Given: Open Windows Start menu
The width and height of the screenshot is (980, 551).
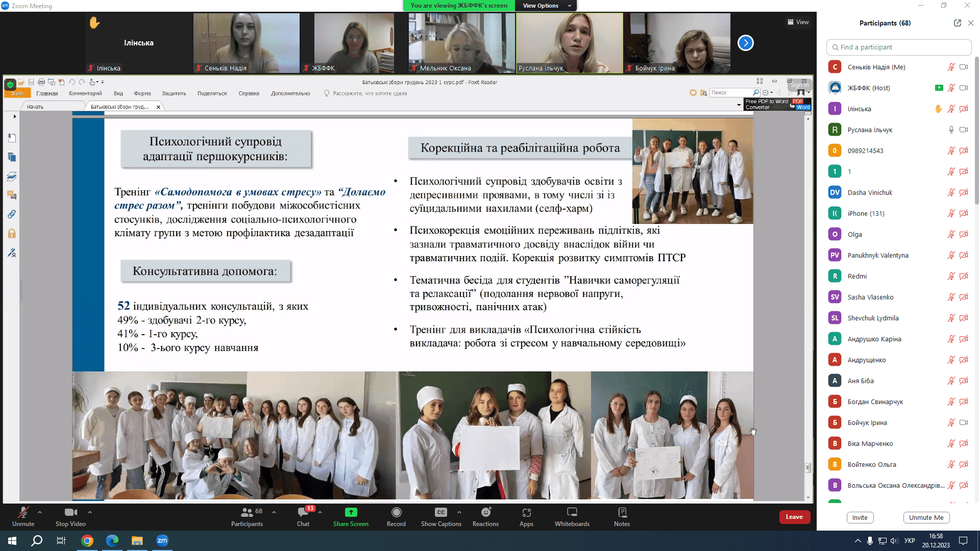Looking at the screenshot, I should [x=12, y=541].
